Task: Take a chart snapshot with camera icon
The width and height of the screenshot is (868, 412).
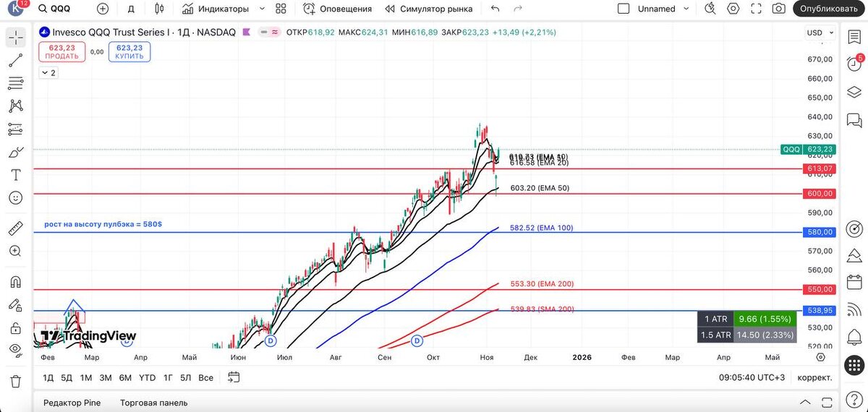Action: tap(779, 9)
